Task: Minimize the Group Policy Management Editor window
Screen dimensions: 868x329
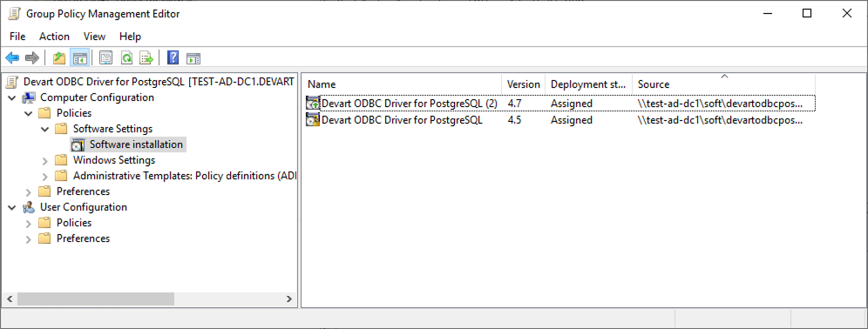Action: (x=767, y=14)
